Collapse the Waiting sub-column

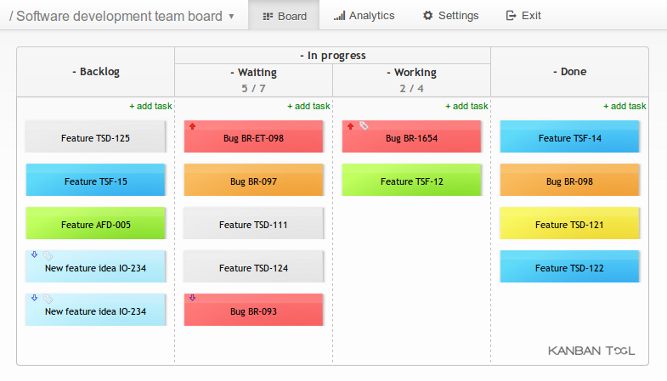232,73
